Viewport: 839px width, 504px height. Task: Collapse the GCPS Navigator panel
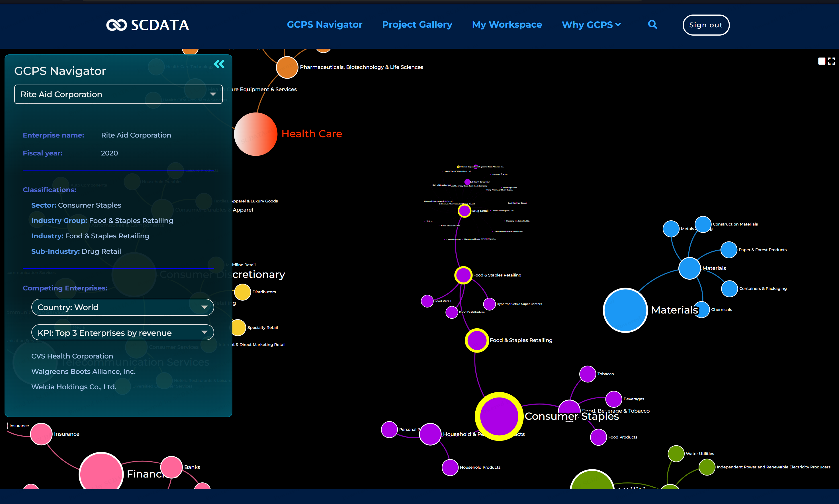pyautogui.click(x=219, y=64)
